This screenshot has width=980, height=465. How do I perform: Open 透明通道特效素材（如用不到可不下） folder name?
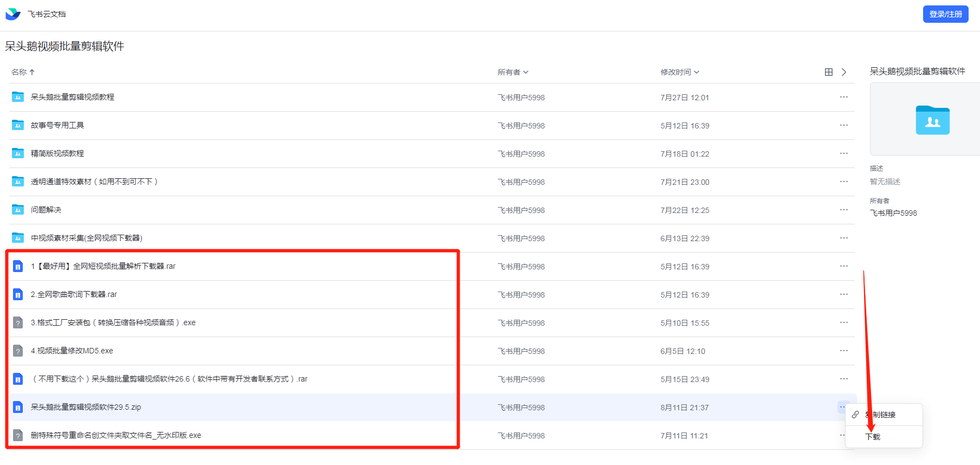click(94, 182)
